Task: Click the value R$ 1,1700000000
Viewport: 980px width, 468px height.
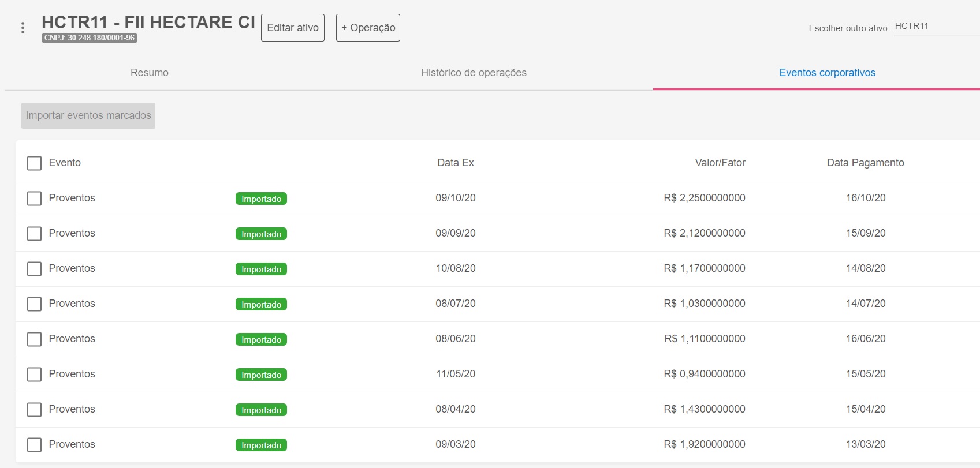Action: pyautogui.click(x=705, y=268)
